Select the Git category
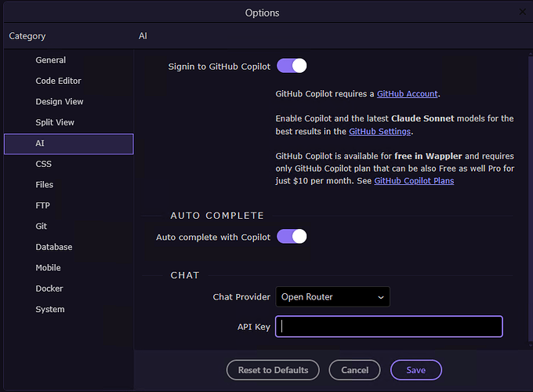 (69, 227)
